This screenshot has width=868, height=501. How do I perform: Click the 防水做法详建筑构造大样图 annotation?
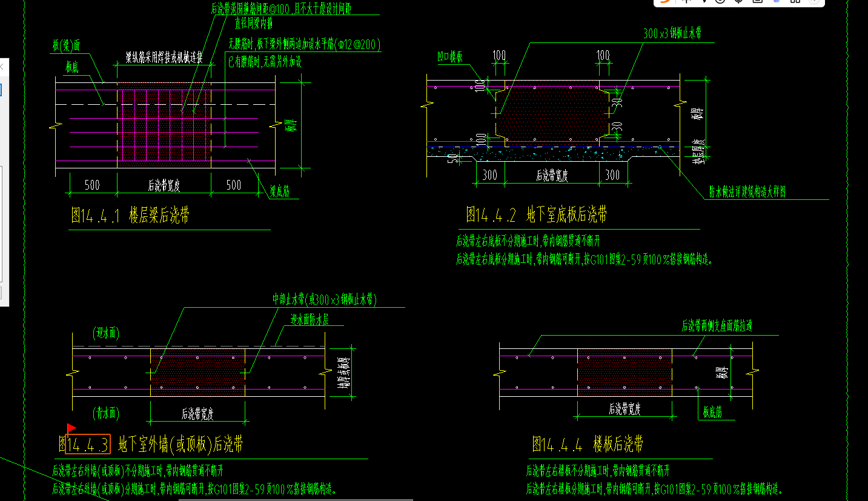tap(747, 193)
